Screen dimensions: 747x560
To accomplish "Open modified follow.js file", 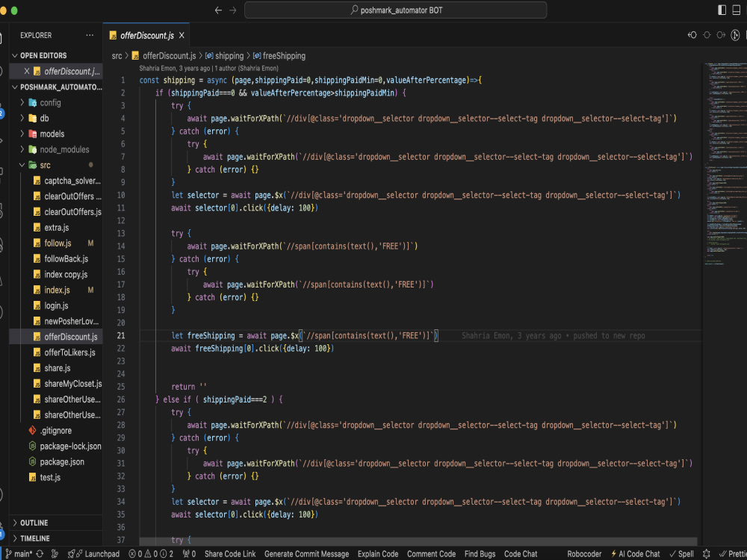I will [x=56, y=243].
